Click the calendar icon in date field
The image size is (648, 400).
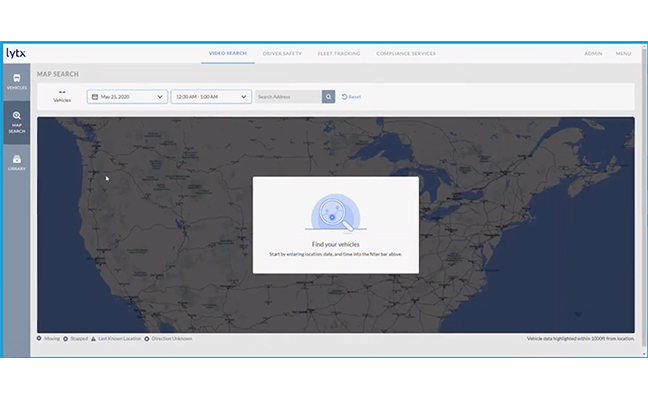pyautogui.click(x=94, y=97)
